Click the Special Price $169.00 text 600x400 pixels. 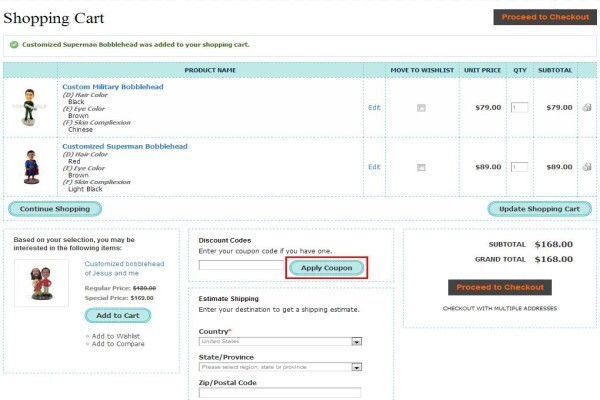click(119, 298)
